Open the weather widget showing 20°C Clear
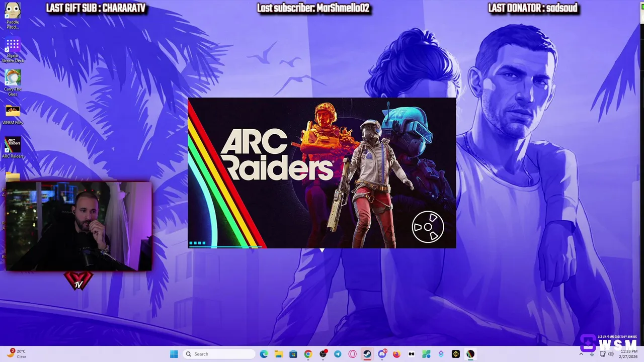 [17, 354]
